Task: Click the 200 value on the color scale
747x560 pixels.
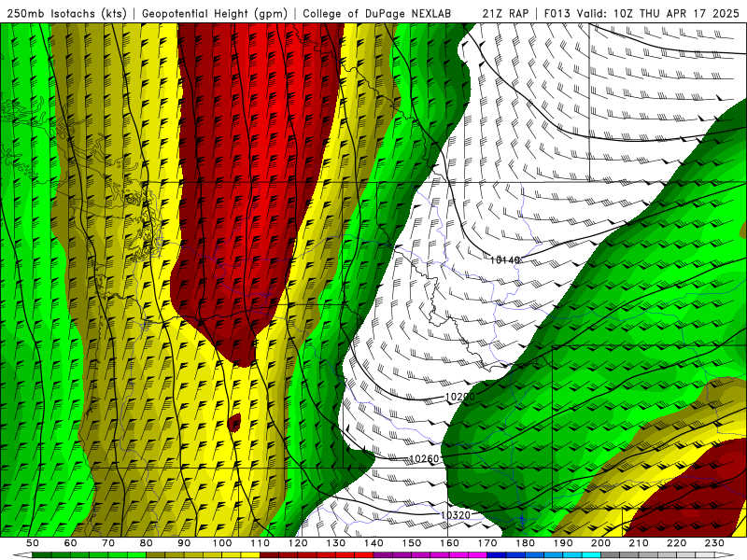Action: (601, 543)
